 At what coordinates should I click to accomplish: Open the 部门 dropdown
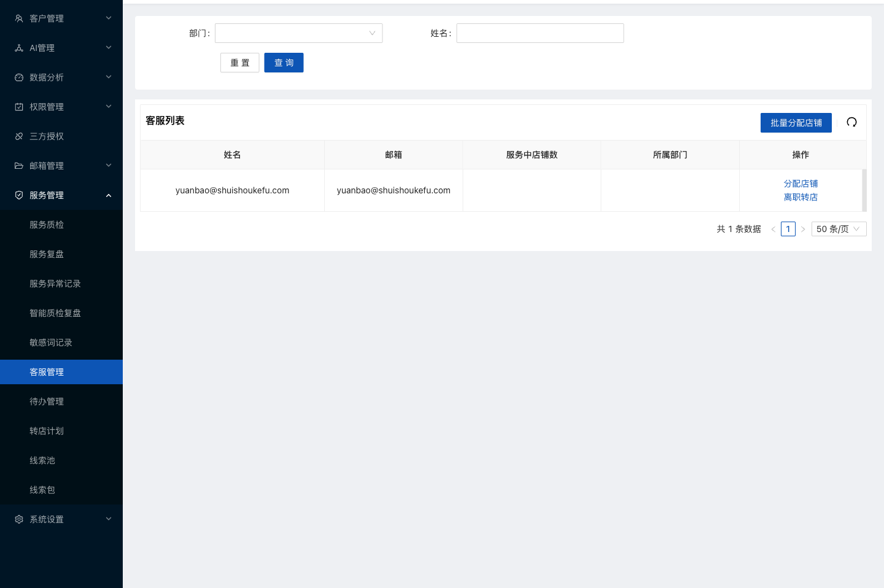pyautogui.click(x=299, y=33)
